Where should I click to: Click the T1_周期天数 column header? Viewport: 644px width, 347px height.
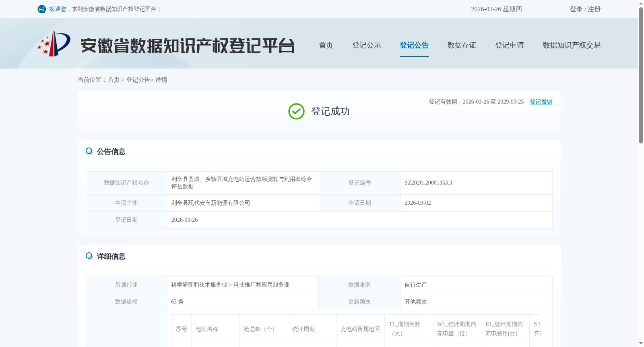(x=409, y=329)
